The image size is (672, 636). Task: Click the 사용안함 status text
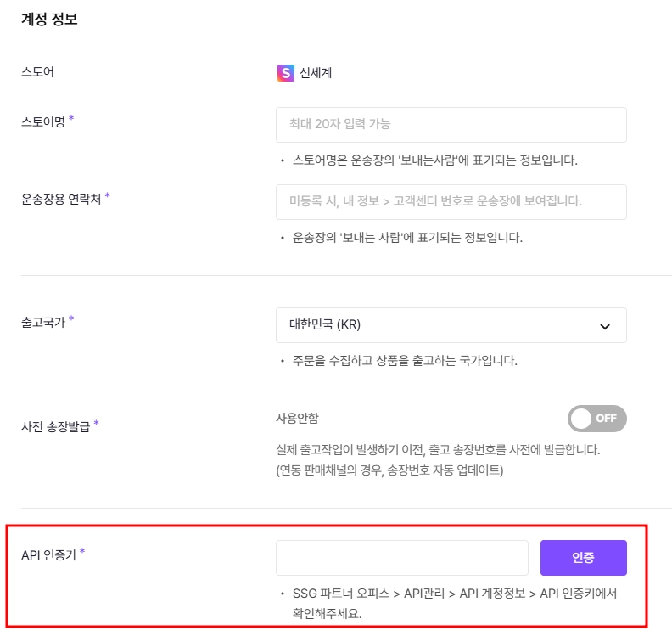point(298,418)
